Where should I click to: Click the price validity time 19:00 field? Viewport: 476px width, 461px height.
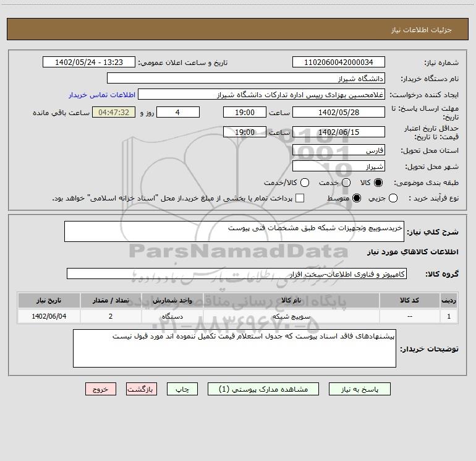(x=245, y=132)
